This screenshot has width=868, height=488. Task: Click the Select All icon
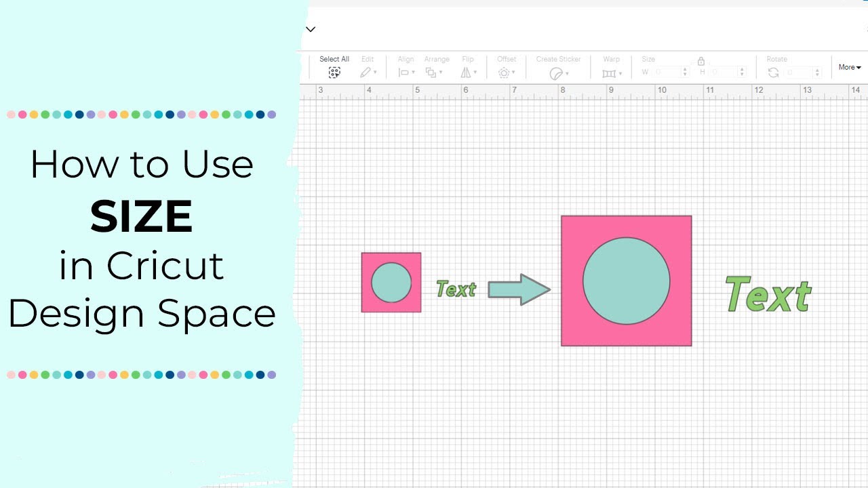point(334,73)
